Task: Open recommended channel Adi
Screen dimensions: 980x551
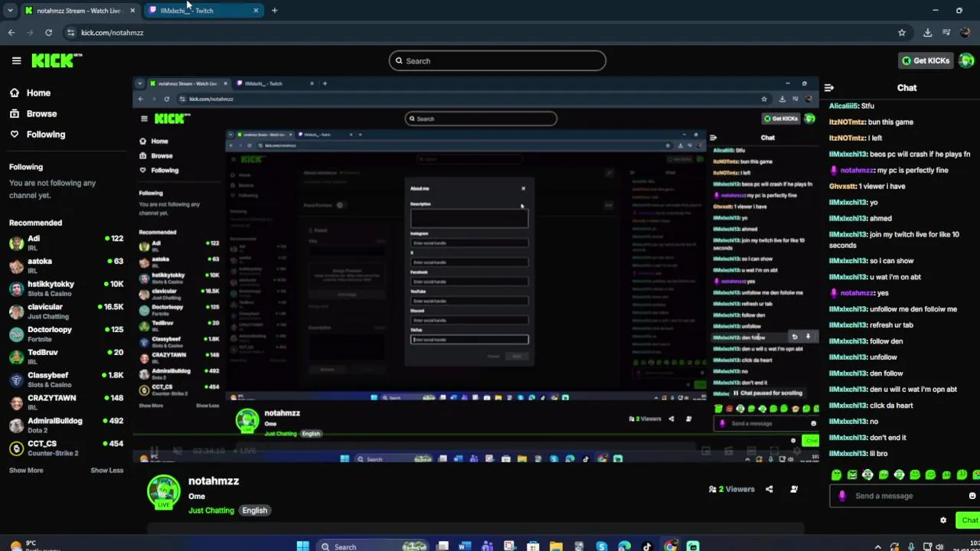Action: (66, 243)
